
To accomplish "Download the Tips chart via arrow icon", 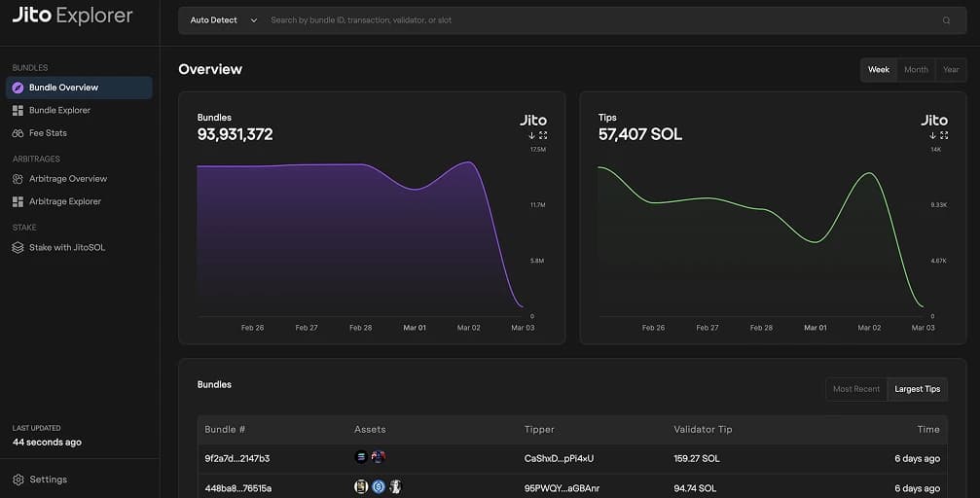I will click(932, 135).
